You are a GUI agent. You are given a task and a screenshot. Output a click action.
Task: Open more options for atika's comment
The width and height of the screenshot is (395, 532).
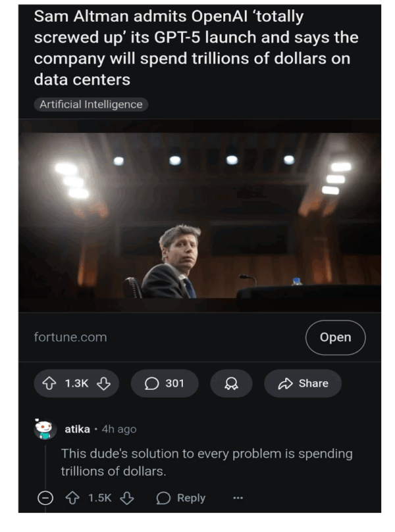coord(238,498)
